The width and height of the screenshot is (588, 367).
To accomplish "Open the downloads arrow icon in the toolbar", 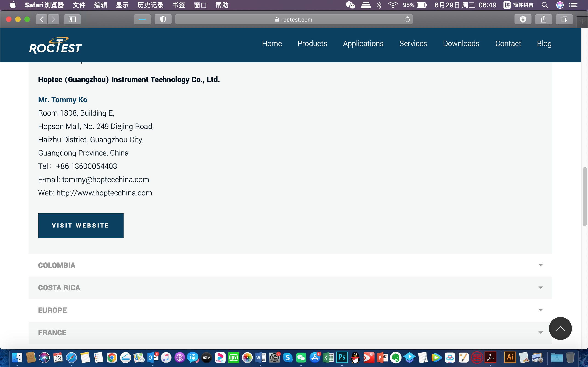I will tap(523, 19).
